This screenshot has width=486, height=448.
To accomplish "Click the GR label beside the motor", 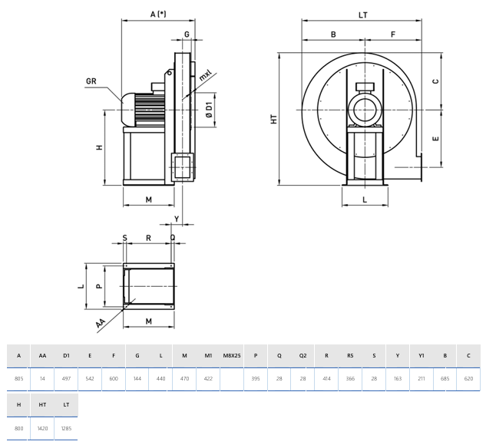I will [92, 80].
